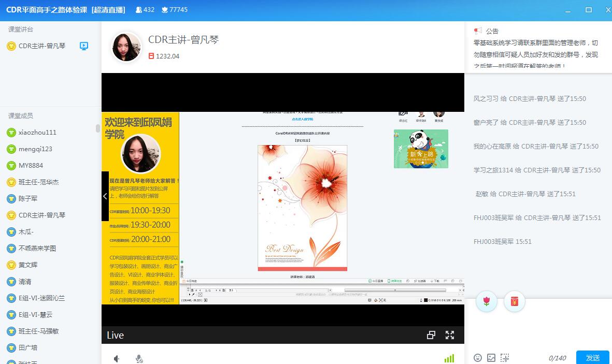612x364 pixels.
Task: Click the insert image icon in chat
Action: pyautogui.click(x=491, y=358)
